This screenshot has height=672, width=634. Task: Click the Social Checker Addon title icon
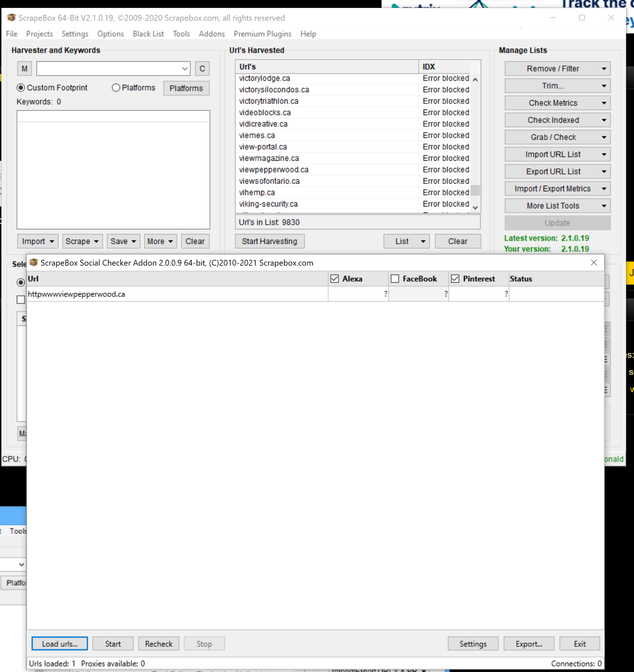point(34,262)
